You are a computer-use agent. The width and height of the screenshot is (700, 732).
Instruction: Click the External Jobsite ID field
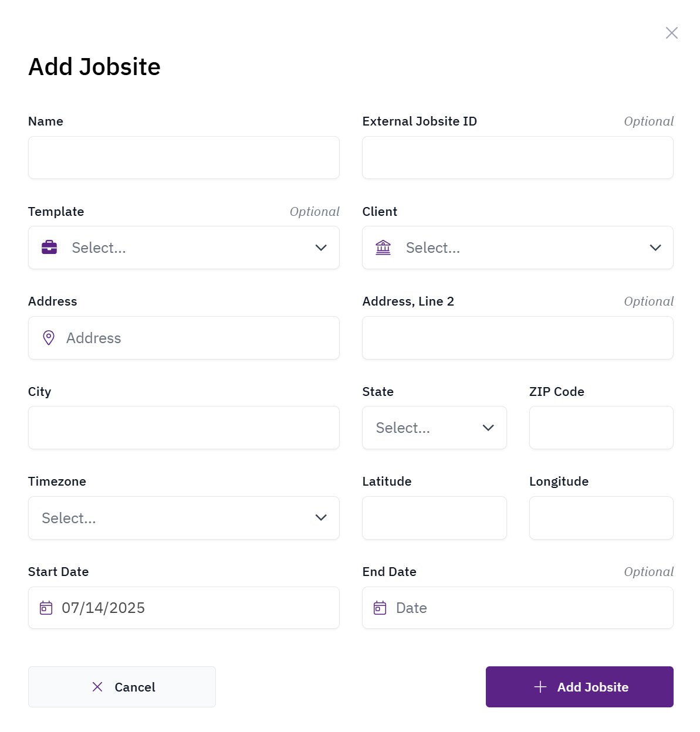tap(518, 157)
